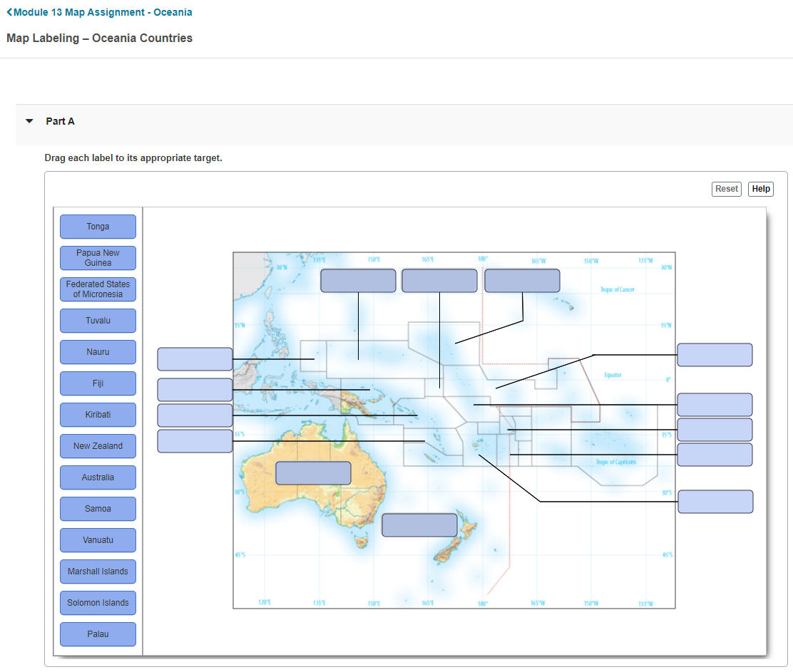Click the 'Tropic of Cancer' map label

tap(617, 289)
